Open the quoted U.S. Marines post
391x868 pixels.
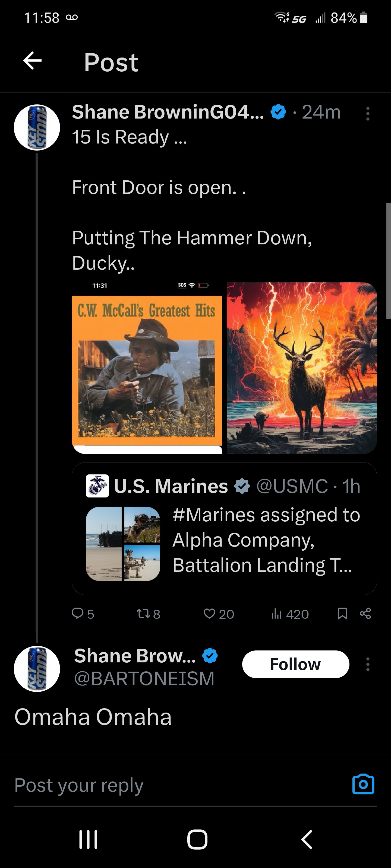pyautogui.click(x=224, y=528)
